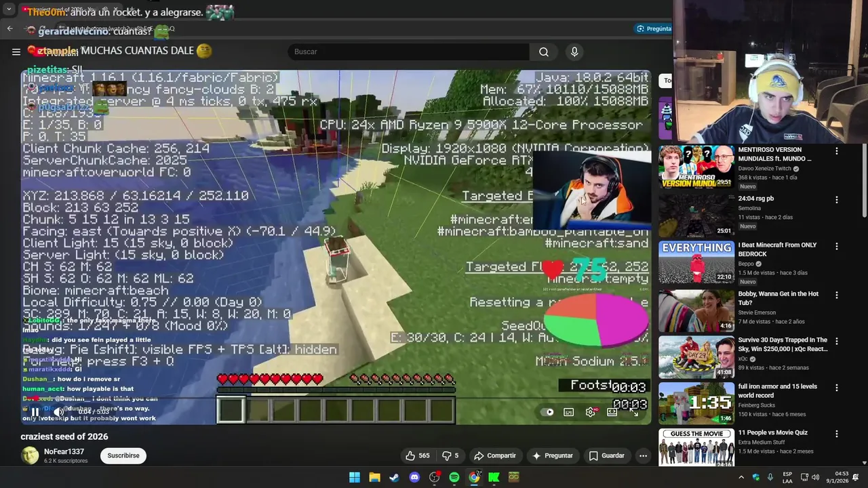The image size is (868, 488).
Task: Open network and volume quick settings
Action: (810, 477)
